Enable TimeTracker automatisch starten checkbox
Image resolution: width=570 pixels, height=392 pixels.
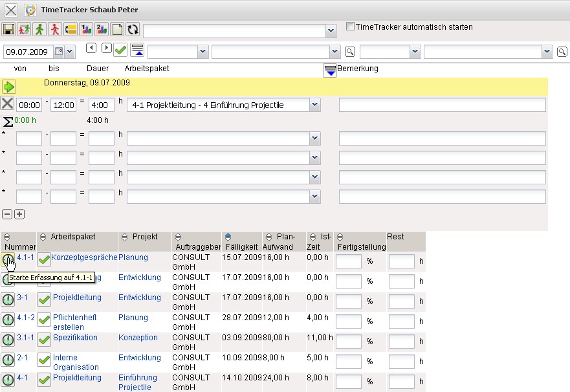click(x=350, y=27)
